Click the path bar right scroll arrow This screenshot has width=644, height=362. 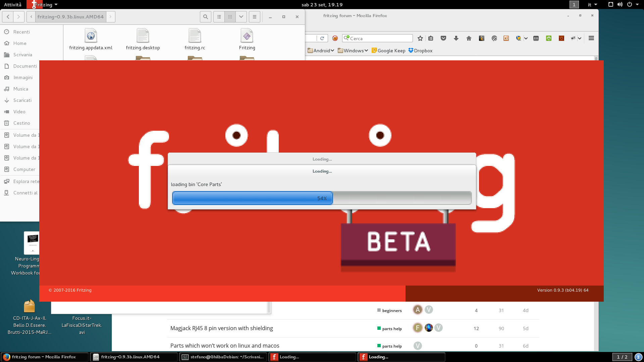[x=110, y=17]
